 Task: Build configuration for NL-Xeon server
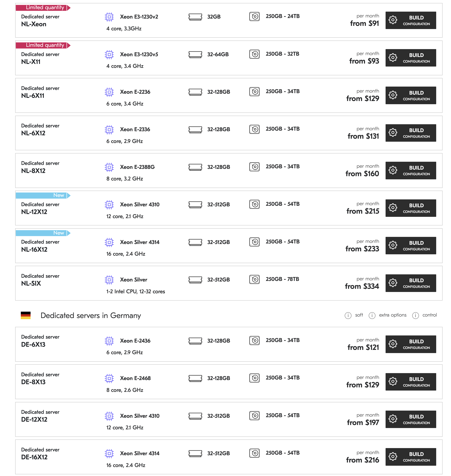coord(411,20)
